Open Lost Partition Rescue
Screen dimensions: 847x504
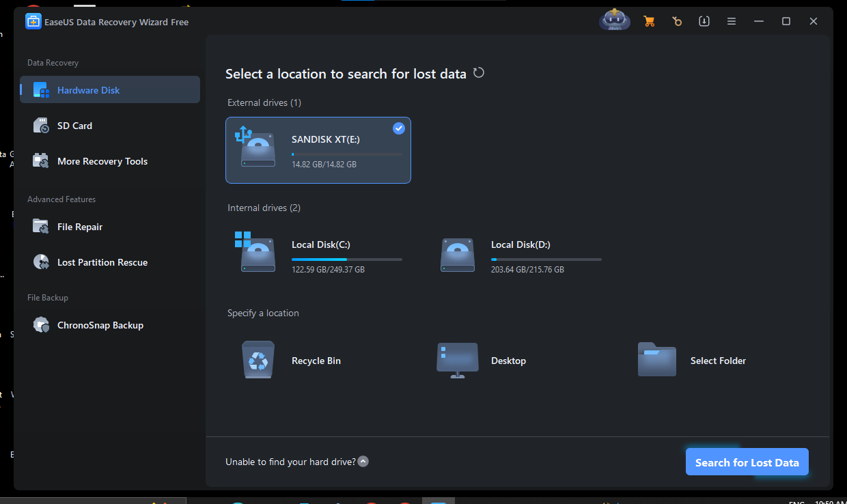(110, 262)
